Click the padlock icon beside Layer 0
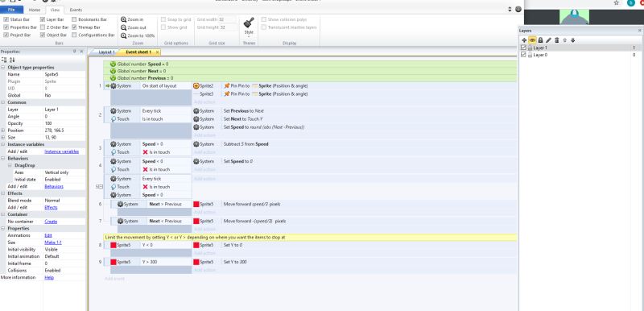 point(530,55)
